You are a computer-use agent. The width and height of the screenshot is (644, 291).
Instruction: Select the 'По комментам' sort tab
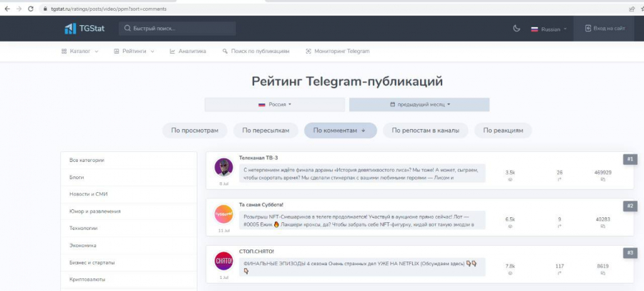point(341,130)
